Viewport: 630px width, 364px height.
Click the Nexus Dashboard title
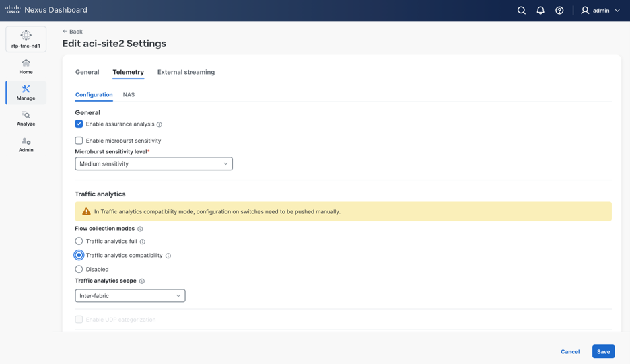[x=56, y=10]
